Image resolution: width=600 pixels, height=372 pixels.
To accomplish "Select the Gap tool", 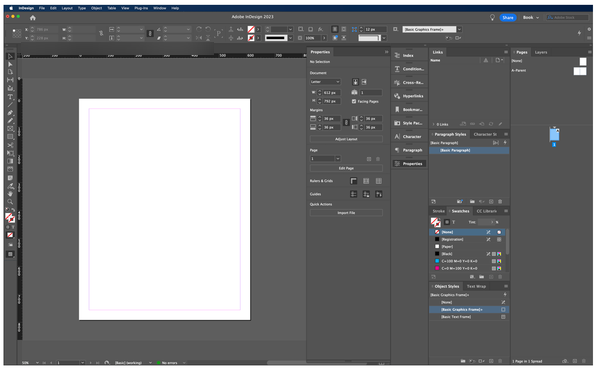I will [x=10, y=80].
